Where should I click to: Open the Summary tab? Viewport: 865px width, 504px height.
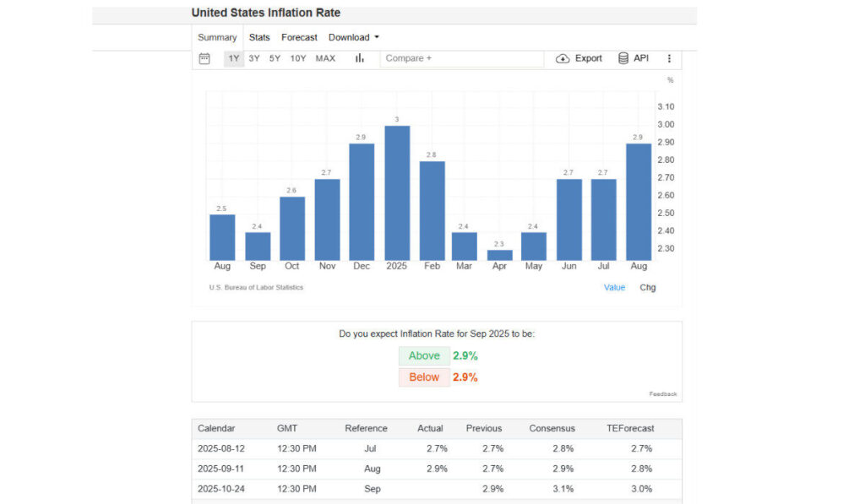[x=217, y=37]
